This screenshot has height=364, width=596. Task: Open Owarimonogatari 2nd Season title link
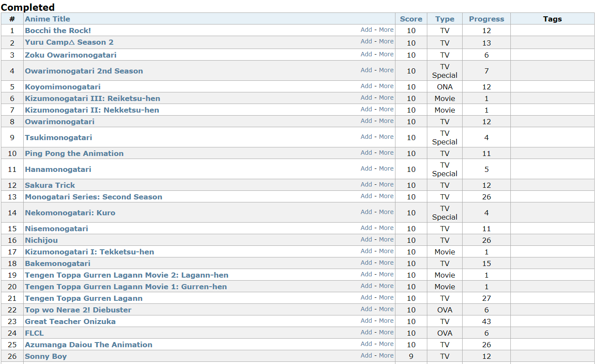[84, 71]
